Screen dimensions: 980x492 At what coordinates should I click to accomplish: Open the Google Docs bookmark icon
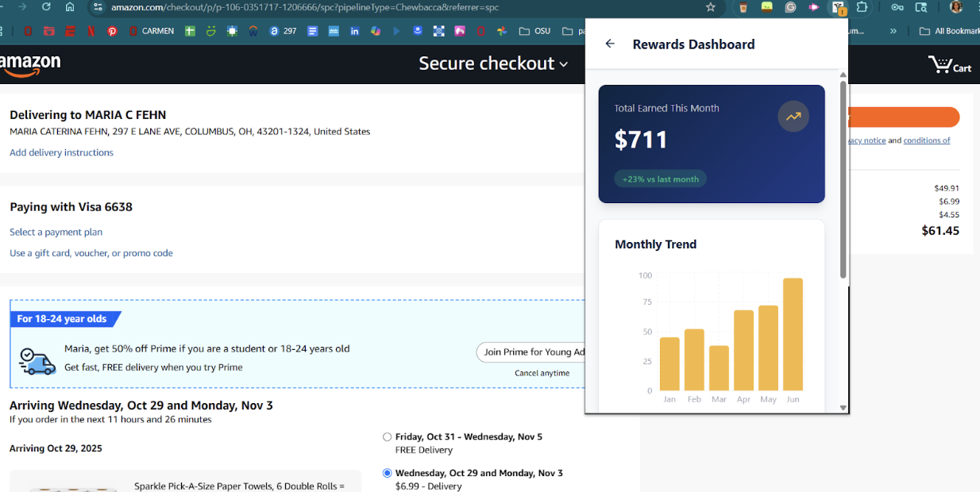312,31
